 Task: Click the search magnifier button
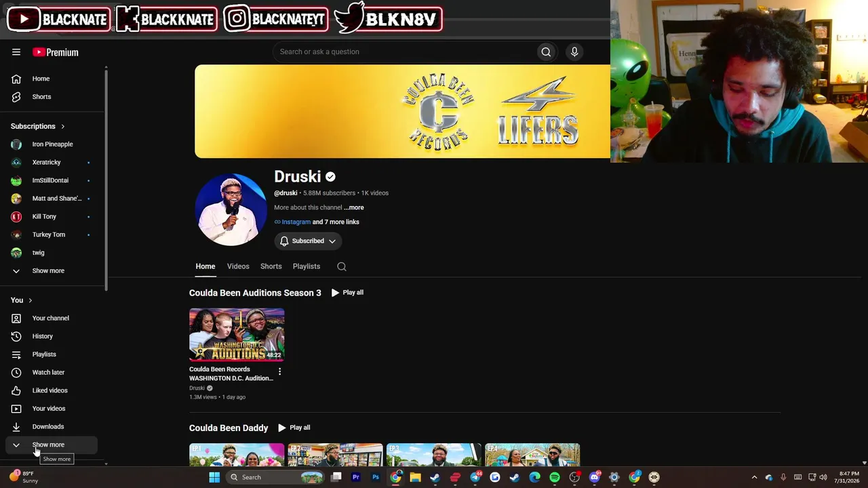click(546, 52)
